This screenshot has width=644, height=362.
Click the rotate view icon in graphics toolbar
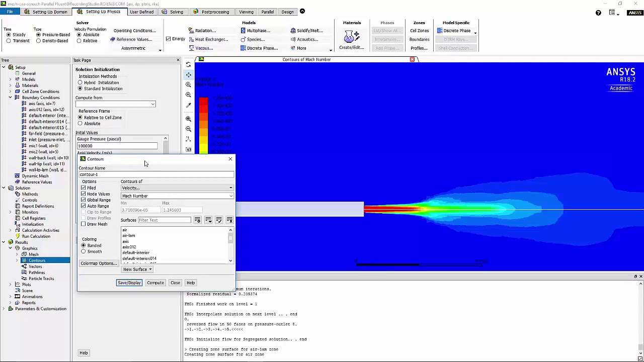coord(189,64)
